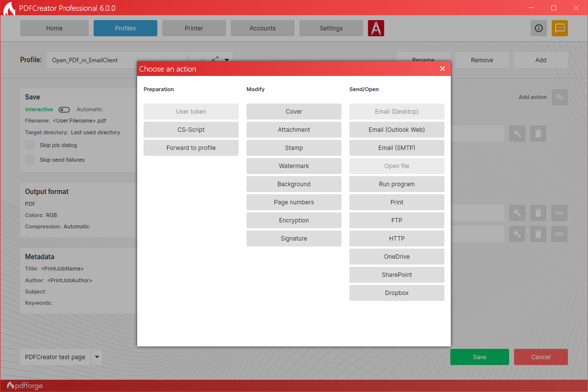
Task: Open the orange feedback chat icon
Action: click(x=560, y=28)
